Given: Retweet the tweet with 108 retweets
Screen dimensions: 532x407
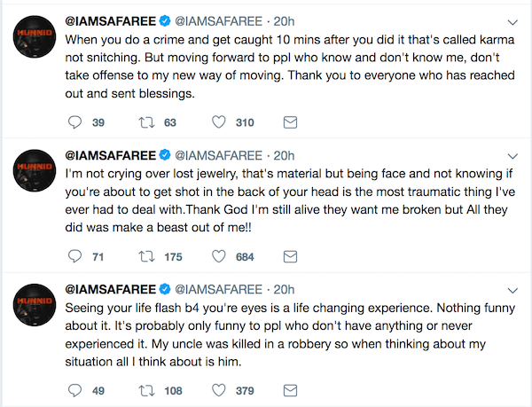Looking at the screenshot, I should point(146,390).
